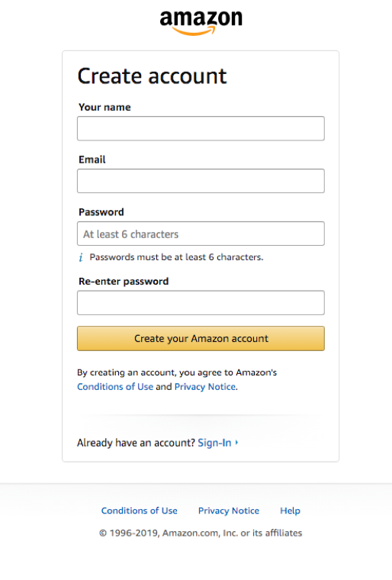The image size is (392, 580).
Task: Select the 'At least 6 characters' password field
Action: pos(201,234)
